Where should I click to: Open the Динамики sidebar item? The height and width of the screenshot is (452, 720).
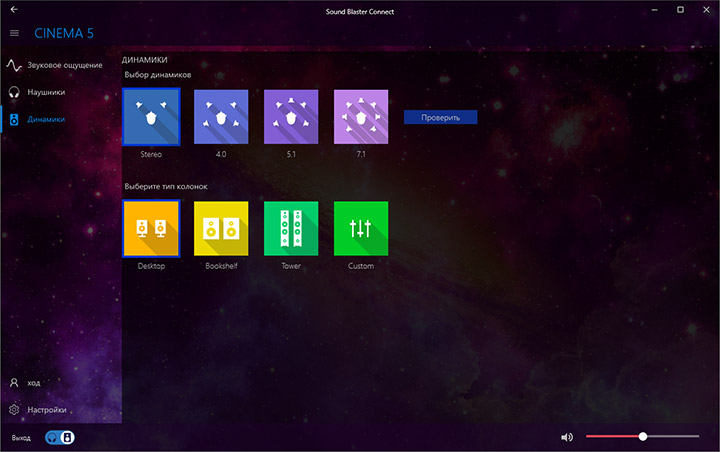[x=61, y=119]
